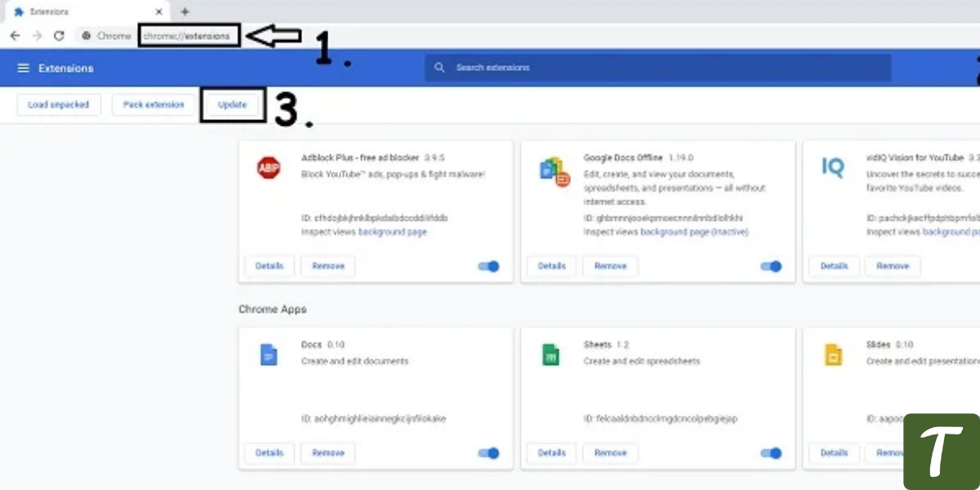The height and width of the screenshot is (490, 980).
Task: Open a new browser tab
Action: pos(185,11)
